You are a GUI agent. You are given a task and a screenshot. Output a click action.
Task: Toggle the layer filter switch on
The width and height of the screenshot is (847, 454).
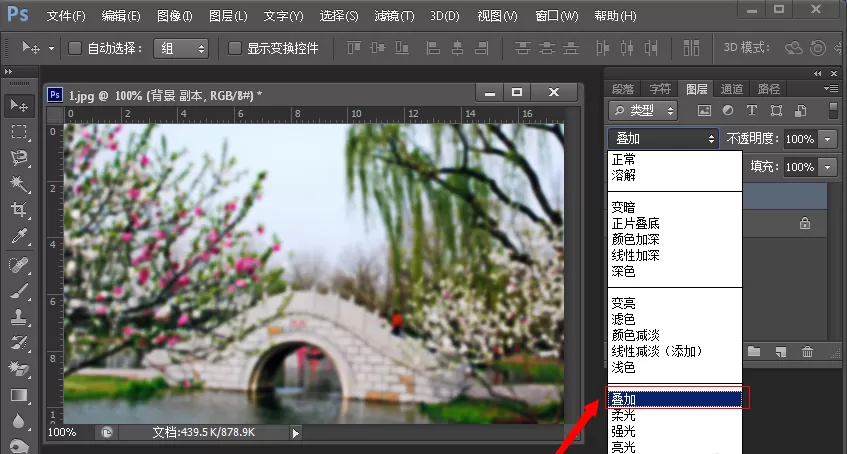833,110
